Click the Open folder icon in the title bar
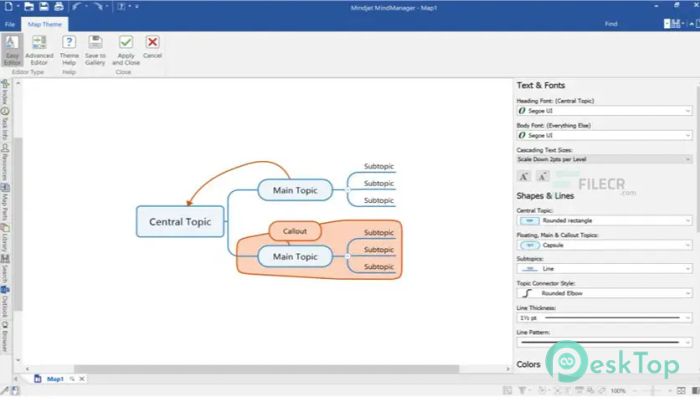700x400 pixels. 29,6
